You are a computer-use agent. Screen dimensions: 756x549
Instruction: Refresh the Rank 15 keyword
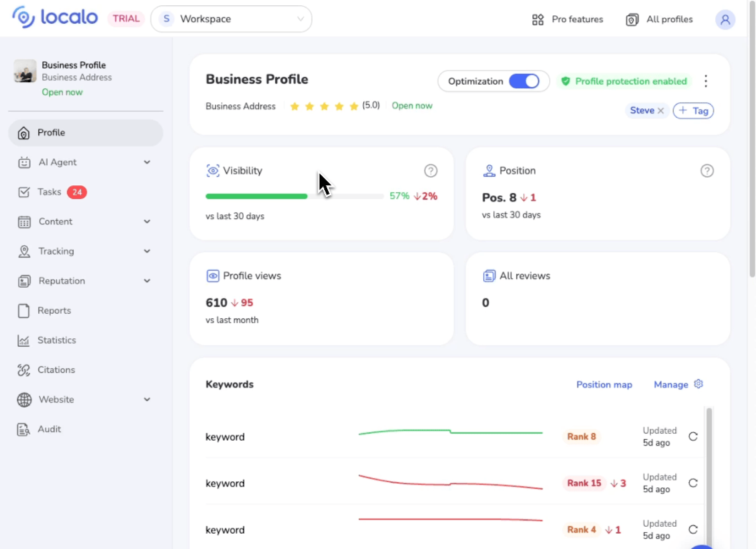click(x=693, y=483)
